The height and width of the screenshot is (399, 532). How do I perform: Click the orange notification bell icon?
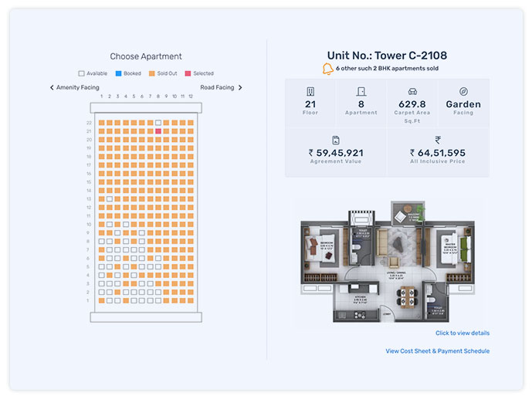(x=328, y=69)
